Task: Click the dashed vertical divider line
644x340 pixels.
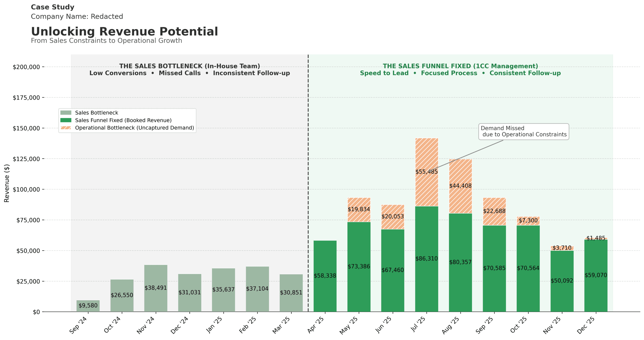Action: 308,183
